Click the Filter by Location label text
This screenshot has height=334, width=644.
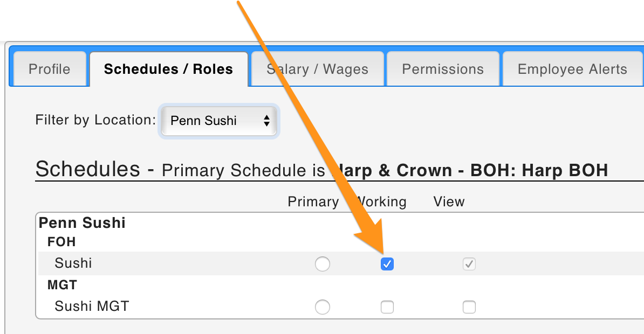tap(95, 120)
